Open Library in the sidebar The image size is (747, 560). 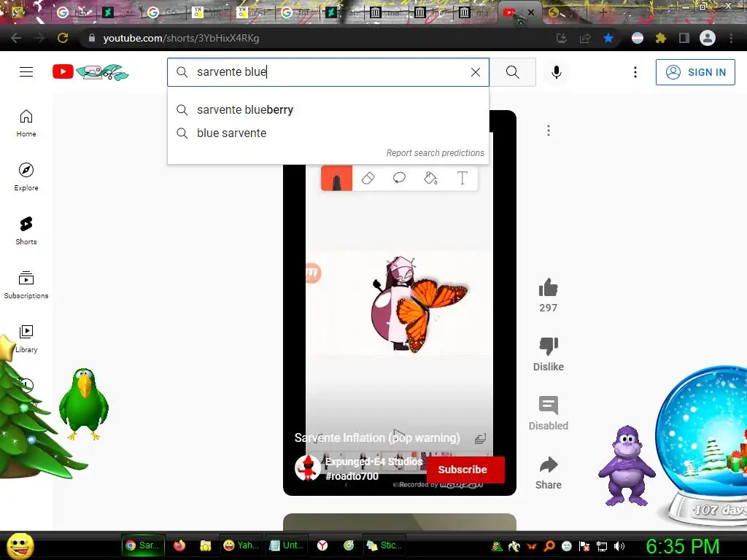coord(26,338)
